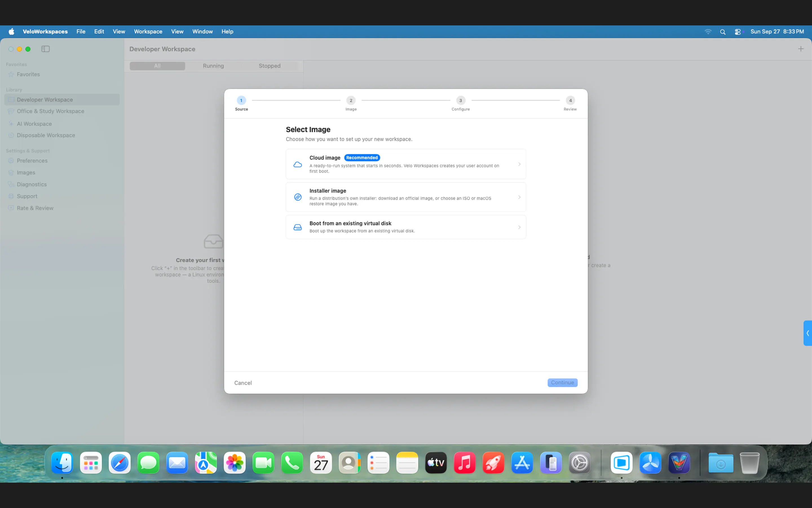Open Downloads folder in the dock

coord(721,463)
